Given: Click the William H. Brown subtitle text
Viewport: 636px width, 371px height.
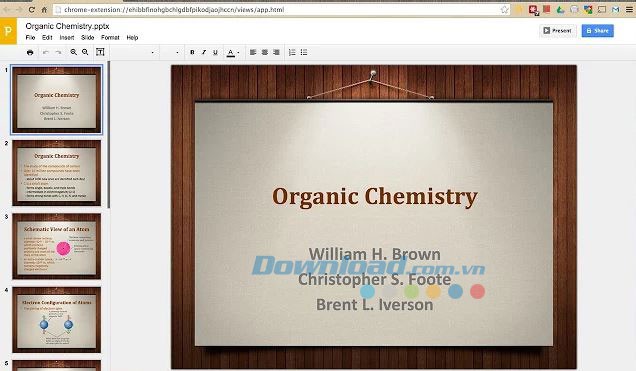Looking at the screenshot, I should coord(374,254).
